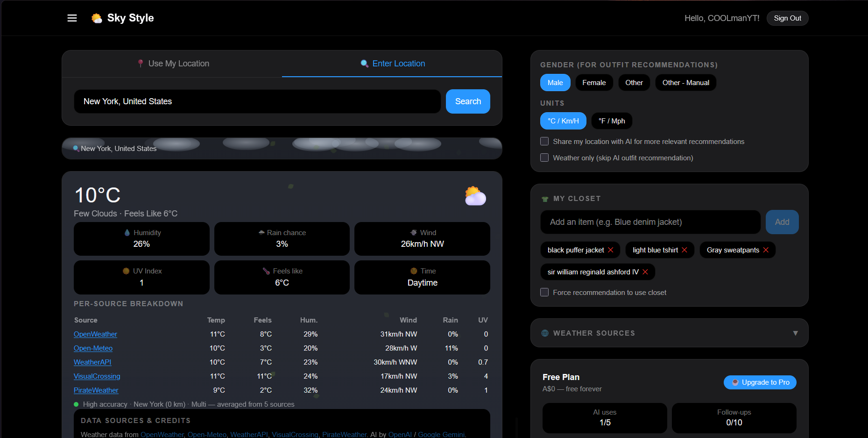The width and height of the screenshot is (868, 438).
Task: Click the Sign Out button
Action: coord(787,18)
